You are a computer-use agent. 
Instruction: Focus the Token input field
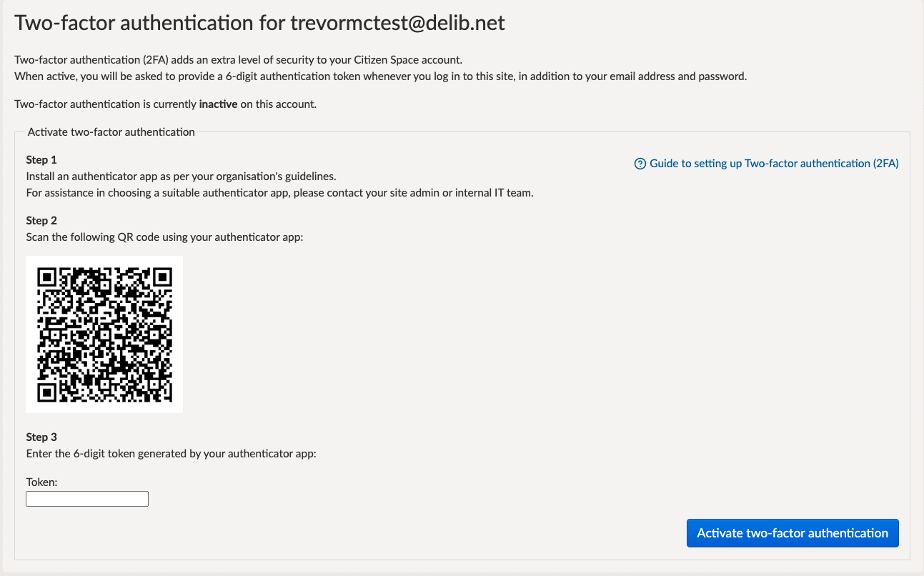tap(87, 499)
